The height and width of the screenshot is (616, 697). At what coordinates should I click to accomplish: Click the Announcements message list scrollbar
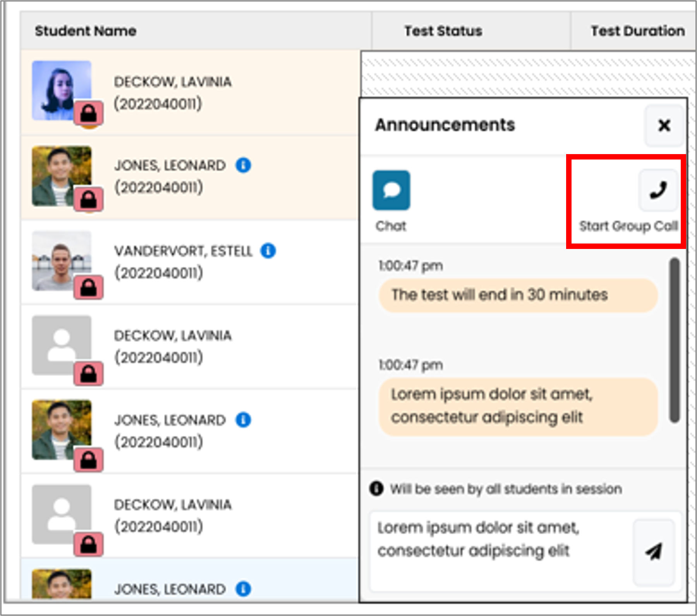point(675,340)
